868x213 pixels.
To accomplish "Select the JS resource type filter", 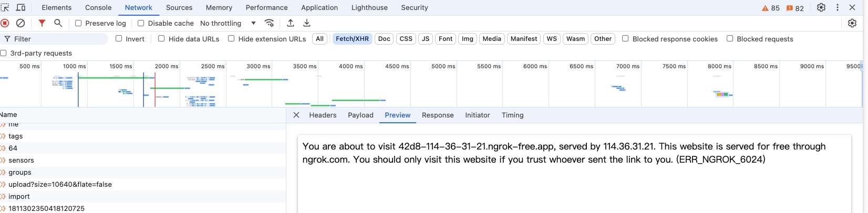I will click(426, 39).
